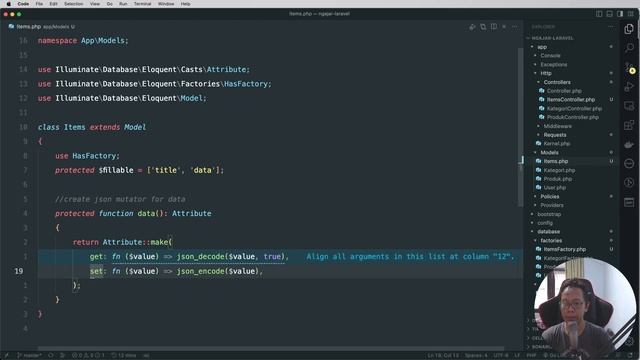Open the Help menu
640x360 pixels.
click(x=185, y=4)
